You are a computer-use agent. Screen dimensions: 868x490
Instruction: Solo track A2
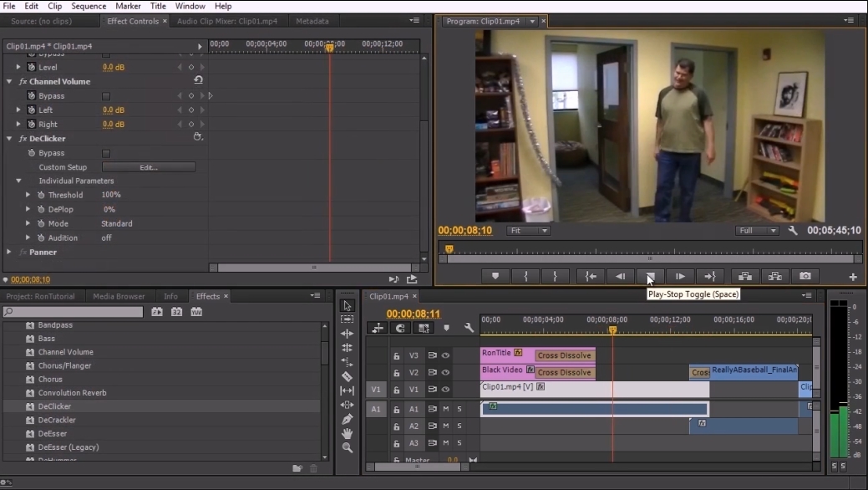[x=459, y=426]
